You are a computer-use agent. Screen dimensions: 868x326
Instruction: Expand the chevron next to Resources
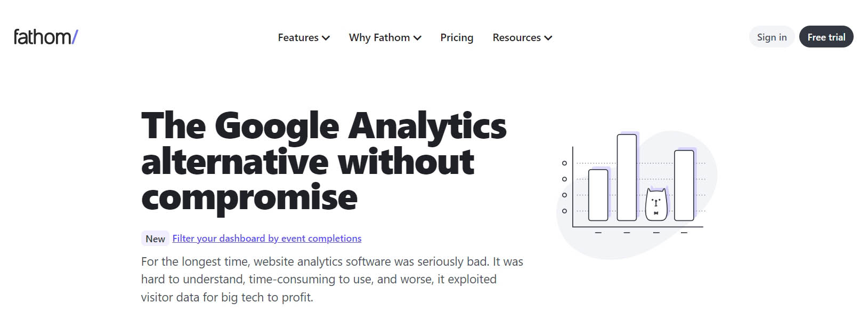pos(549,38)
